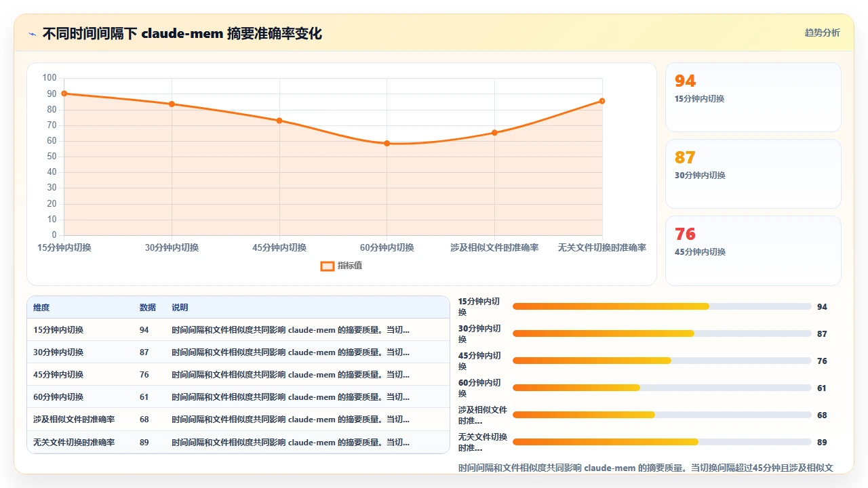Click the table data value 76
Viewport: 868px width, 488px height.
click(144, 375)
